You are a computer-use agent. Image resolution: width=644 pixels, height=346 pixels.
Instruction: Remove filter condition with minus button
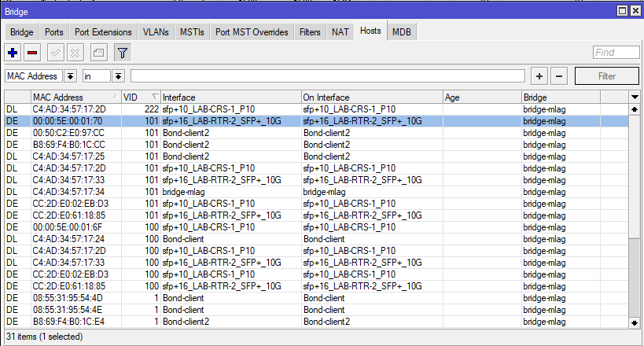[559, 76]
